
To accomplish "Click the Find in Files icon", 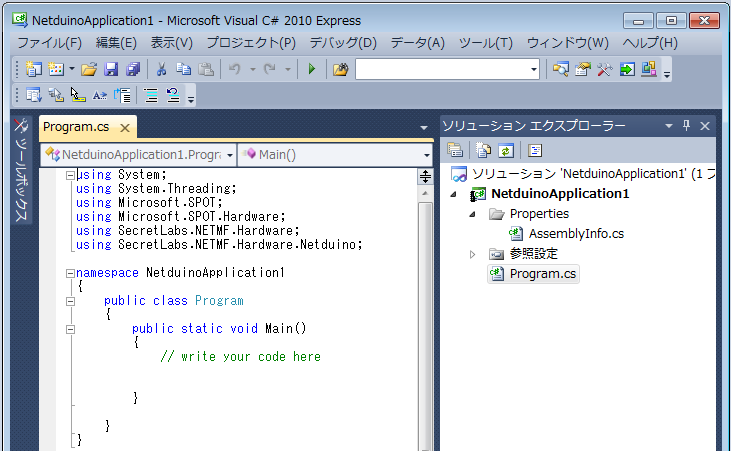I will point(341,69).
